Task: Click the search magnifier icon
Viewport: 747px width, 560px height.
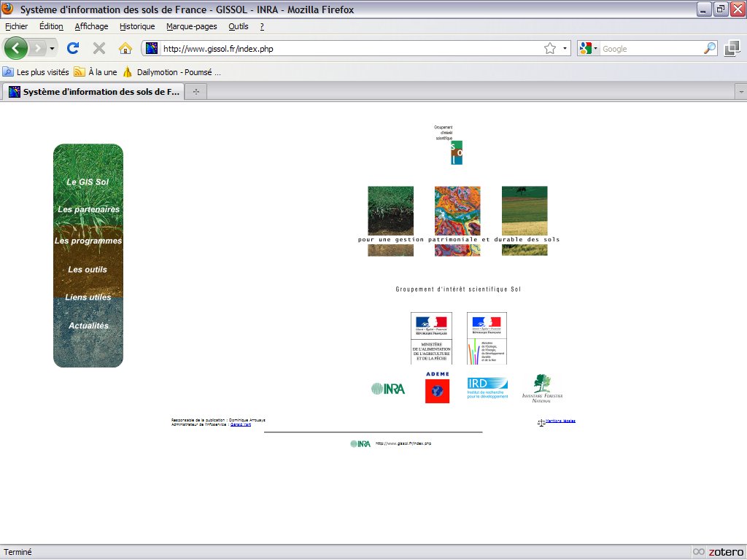Action: coord(710,49)
